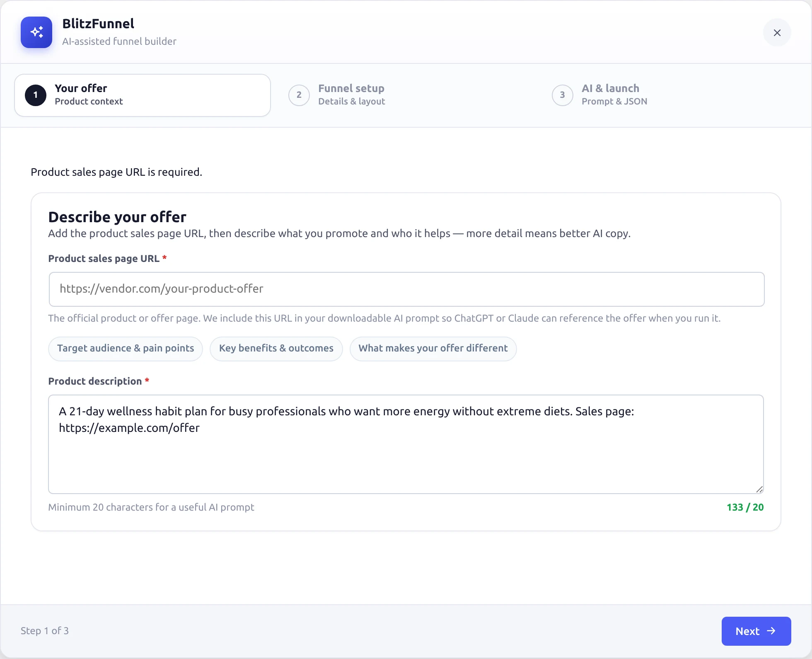Select Key benefits & outcomes chip
The image size is (812, 659).
(276, 349)
